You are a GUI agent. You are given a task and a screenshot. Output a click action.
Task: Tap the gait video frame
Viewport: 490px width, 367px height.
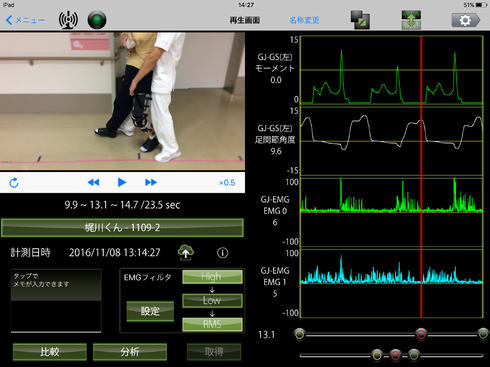[122, 101]
